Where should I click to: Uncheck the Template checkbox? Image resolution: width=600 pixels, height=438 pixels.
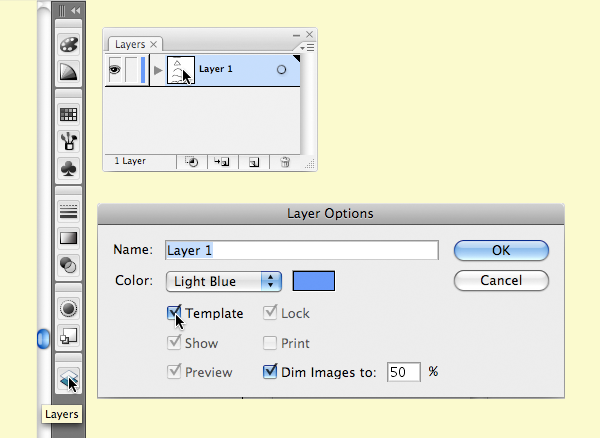(174, 313)
